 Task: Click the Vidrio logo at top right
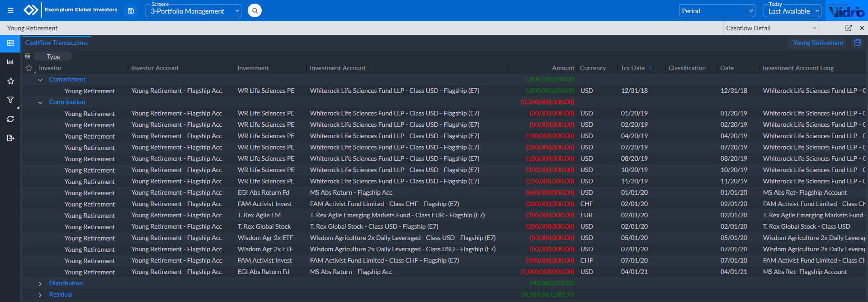coord(846,10)
